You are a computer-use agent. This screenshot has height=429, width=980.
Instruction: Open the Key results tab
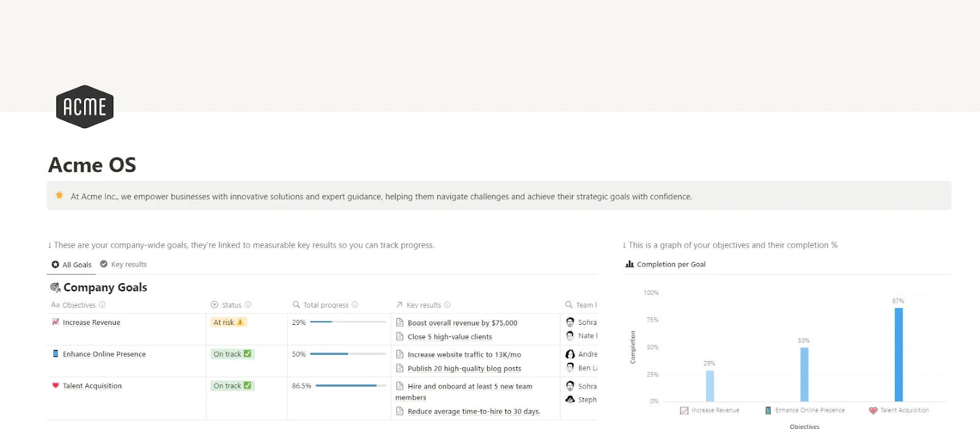click(x=123, y=264)
